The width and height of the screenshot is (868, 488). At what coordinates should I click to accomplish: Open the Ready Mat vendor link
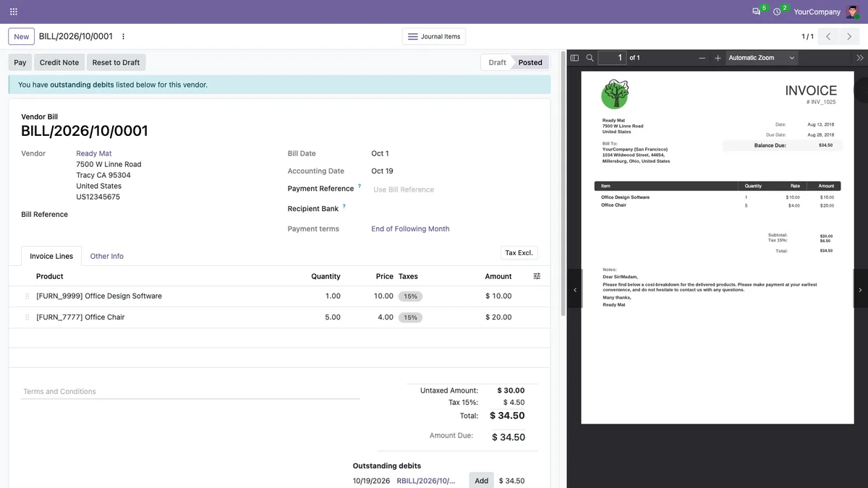click(94, 153)
